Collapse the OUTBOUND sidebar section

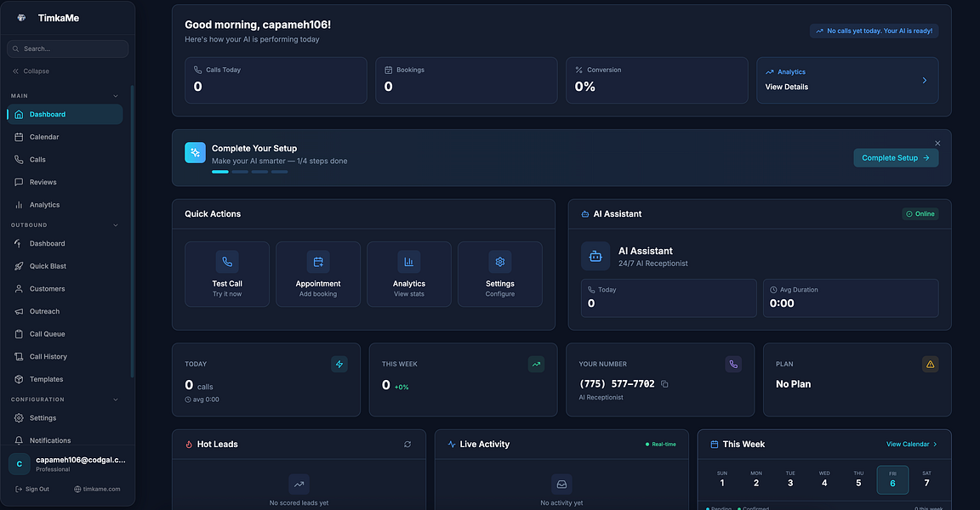click(x=116, y=225)
